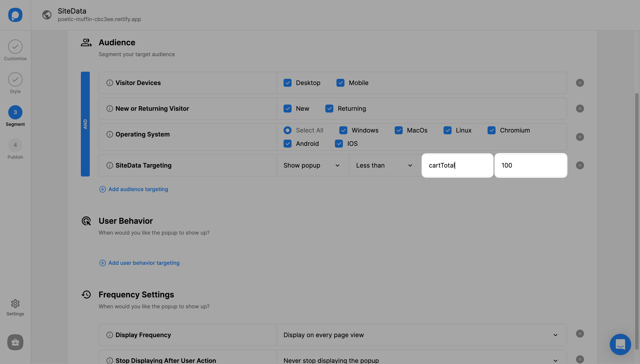Click the Customize step icon
This screenshot has height=364, width=640.
pyautogui.click(x=15, y=47)
